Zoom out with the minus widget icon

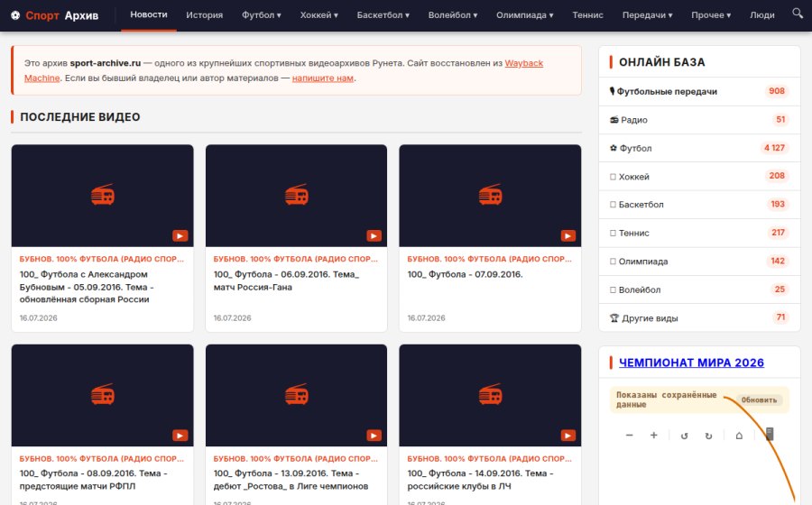(x=629, y=436)
